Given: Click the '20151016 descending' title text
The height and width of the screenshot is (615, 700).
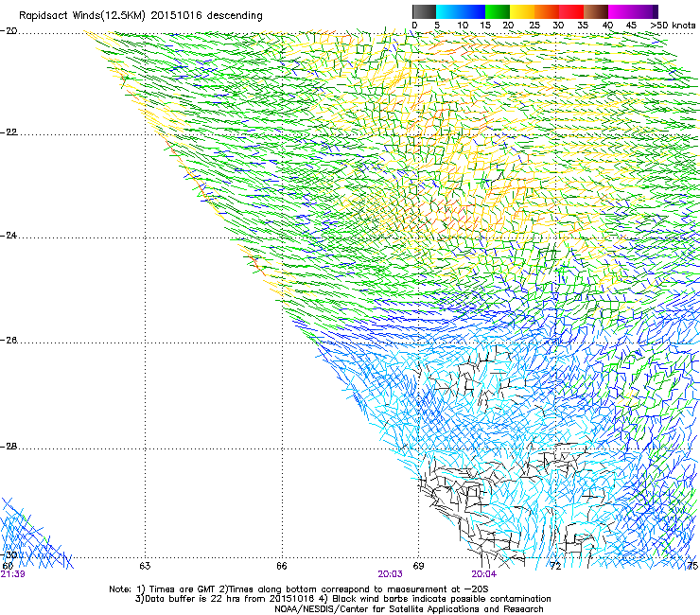Looking at the screenshot, I should [x=207, y=16].
